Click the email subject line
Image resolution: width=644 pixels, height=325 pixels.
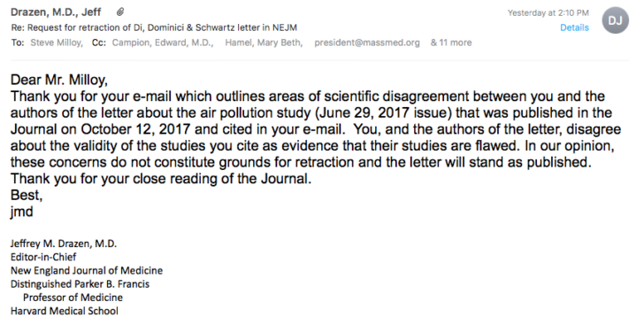pos(154,27)
